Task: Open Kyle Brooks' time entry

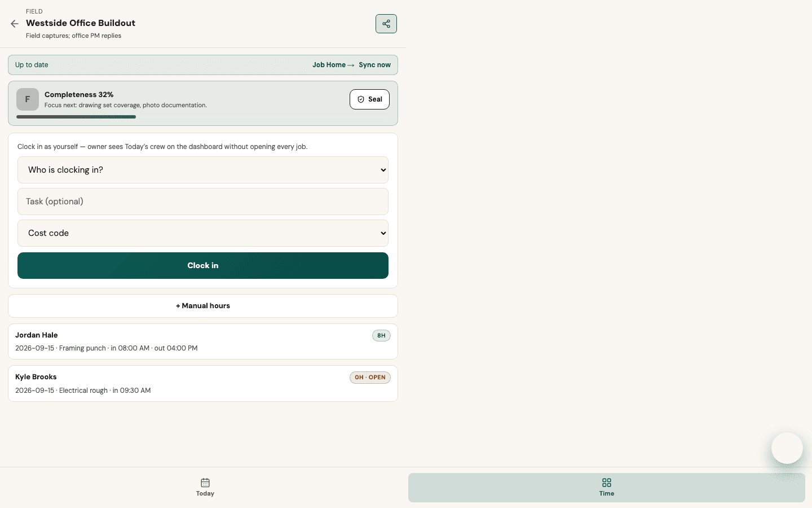Action: [x=203, y=384]
